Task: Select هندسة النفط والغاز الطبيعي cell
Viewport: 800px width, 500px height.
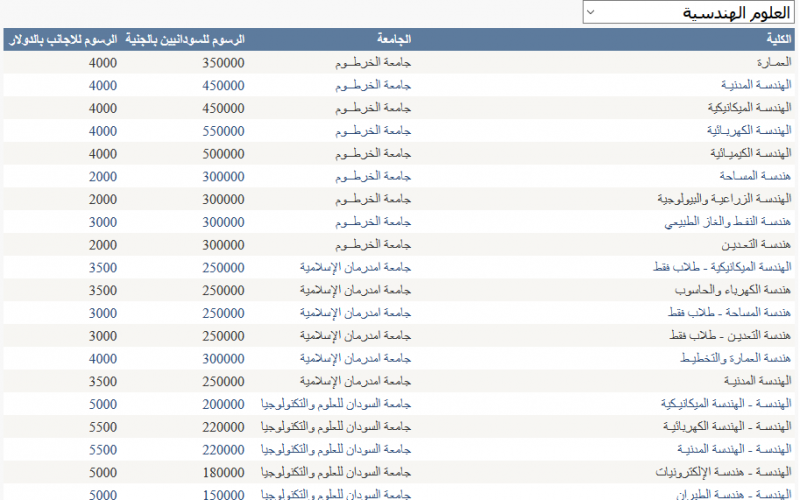Action: point(728,222)
